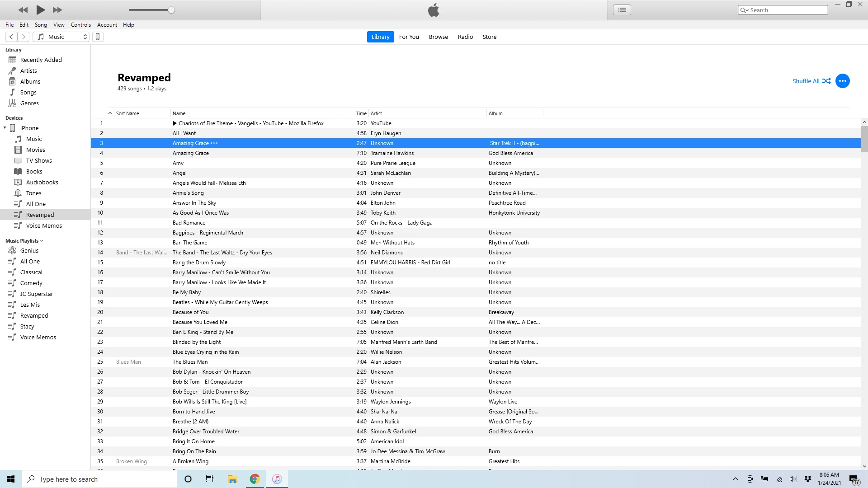Open the Controls menu

pos(80,25)
